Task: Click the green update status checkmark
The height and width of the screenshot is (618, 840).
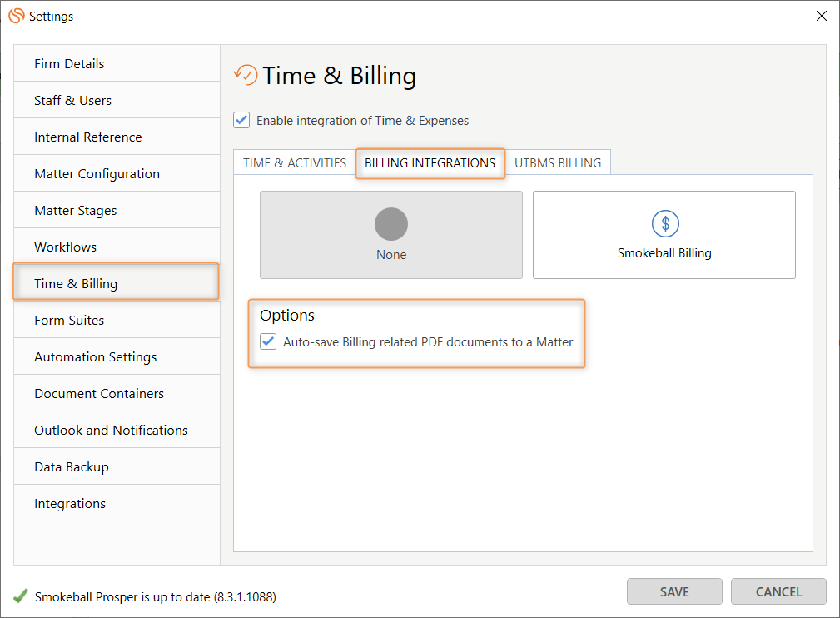Action: [x=18, y=596]
